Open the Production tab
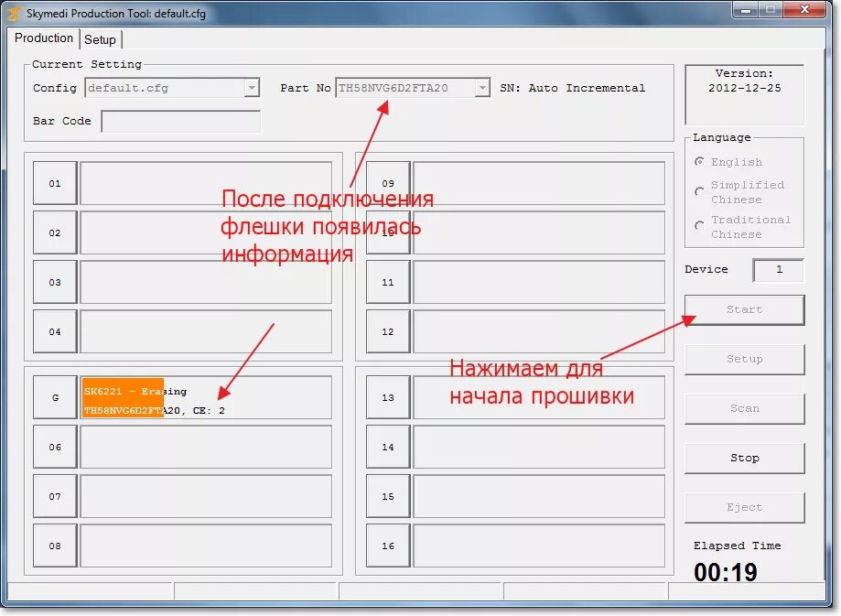Viewport: 841px width, 616px height. tap(43, 38)
